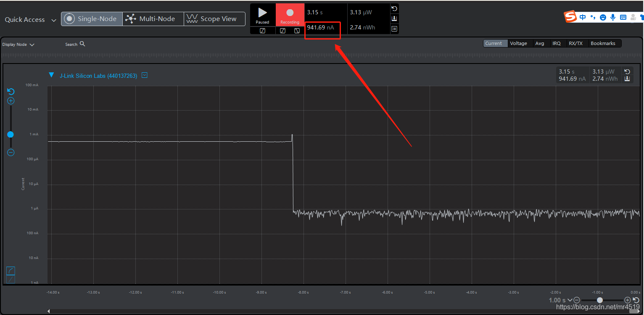Click the Search label

[71, 44]
